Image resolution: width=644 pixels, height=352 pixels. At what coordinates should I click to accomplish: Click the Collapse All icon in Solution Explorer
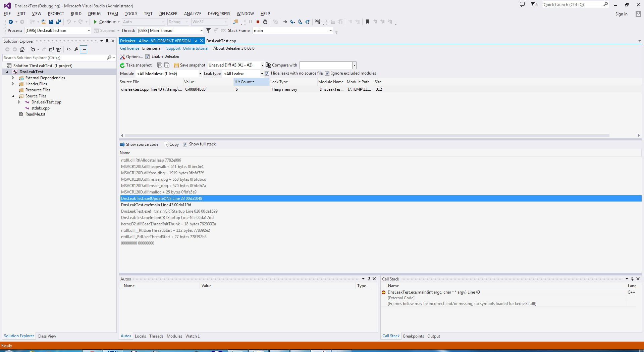[x=51, y=49]
